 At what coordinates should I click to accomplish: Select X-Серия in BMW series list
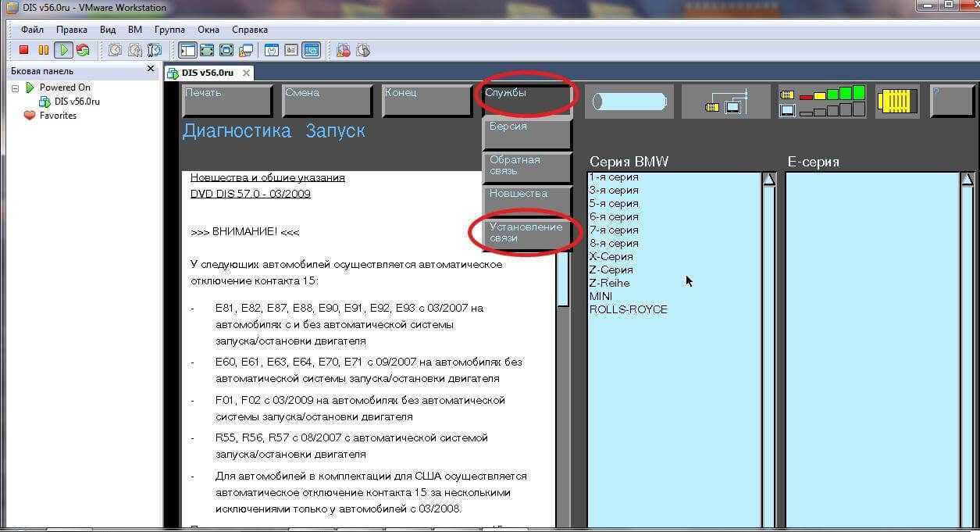coord(611,256)
